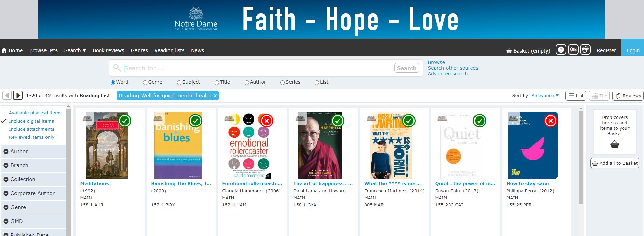Toggle Available physical items filter

[x=35, y=113]
